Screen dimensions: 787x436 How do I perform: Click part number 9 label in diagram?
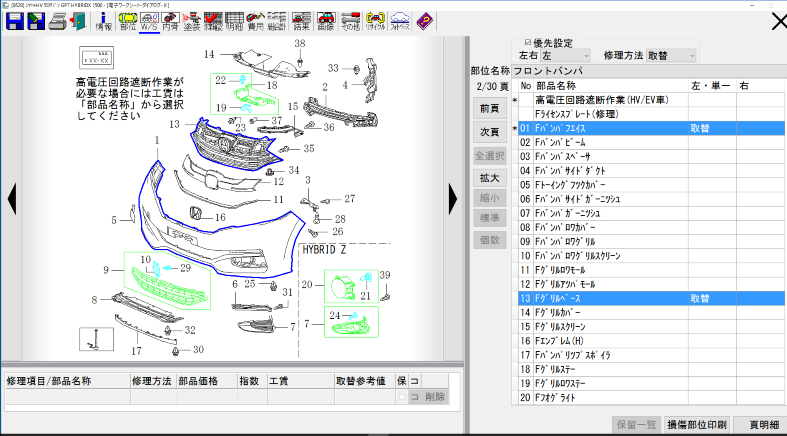tap(106, 270)
